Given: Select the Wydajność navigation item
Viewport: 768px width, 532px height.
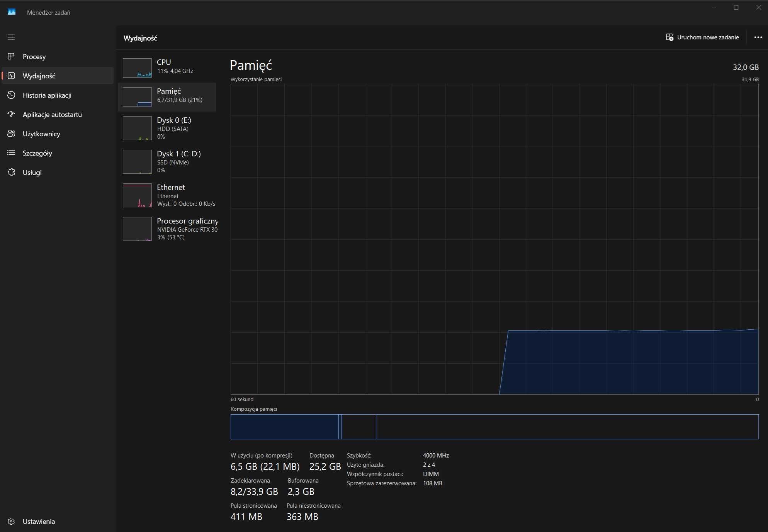Looking at the screenshot, I should click(x=58, y=76).
